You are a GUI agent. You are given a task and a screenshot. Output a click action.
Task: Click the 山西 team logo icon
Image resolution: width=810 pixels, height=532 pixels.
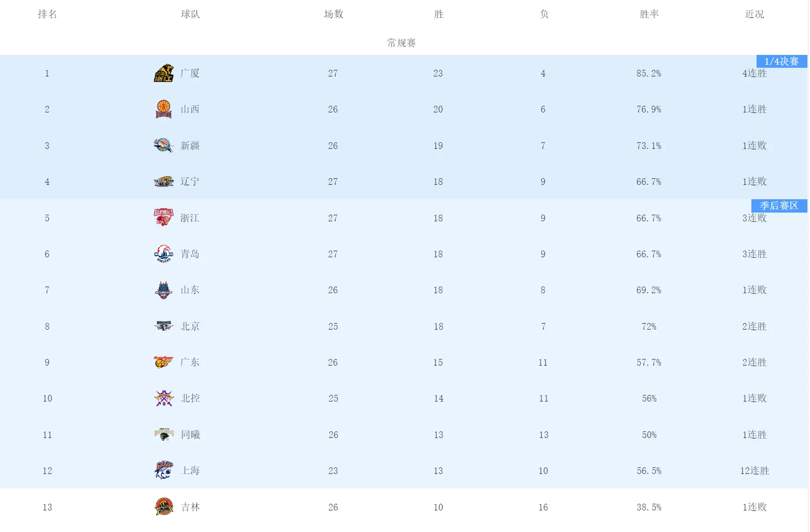click(163, 109)
